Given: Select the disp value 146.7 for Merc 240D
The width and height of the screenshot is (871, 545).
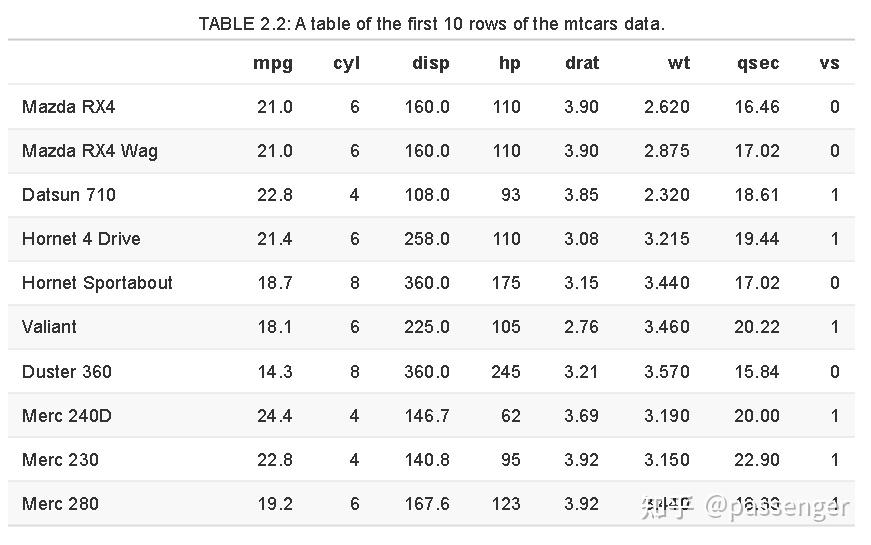Looking at the screenshot, I should click(x=427, y=416).
